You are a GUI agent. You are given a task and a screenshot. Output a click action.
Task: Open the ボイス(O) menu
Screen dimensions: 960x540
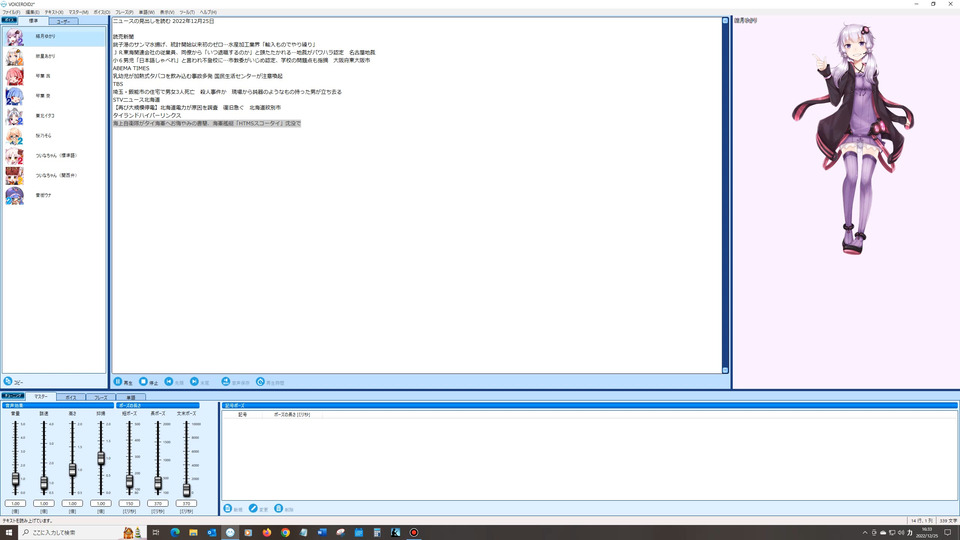[x=102, y=12]
